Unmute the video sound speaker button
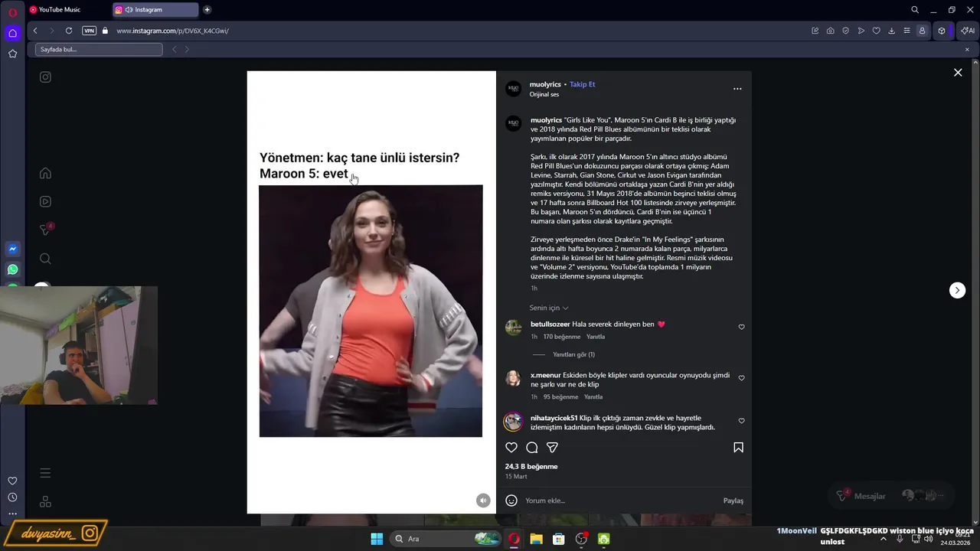980x551 pixels. point(483,500)
